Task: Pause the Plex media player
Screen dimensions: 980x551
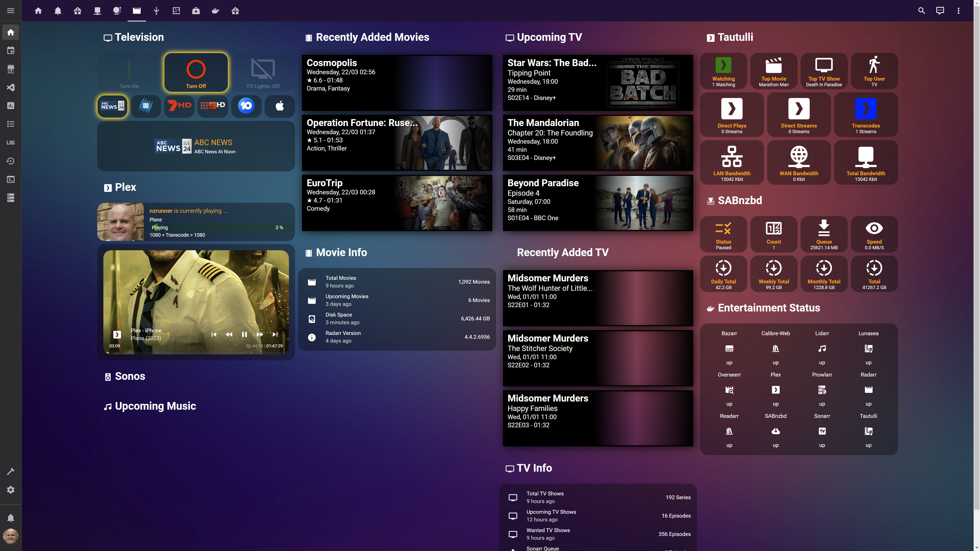Action: click(x=244, y=334)
